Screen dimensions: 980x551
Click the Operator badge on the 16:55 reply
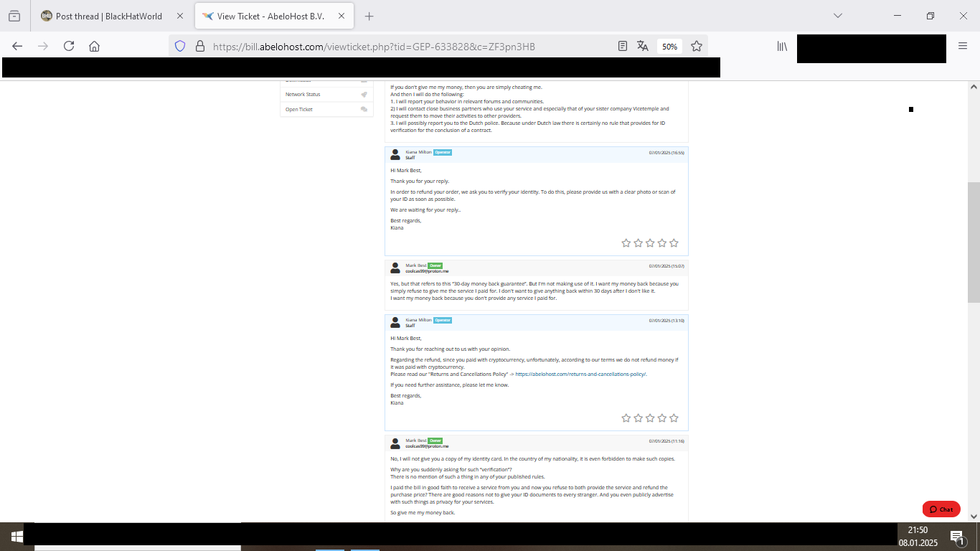click(x=443, y=152)
